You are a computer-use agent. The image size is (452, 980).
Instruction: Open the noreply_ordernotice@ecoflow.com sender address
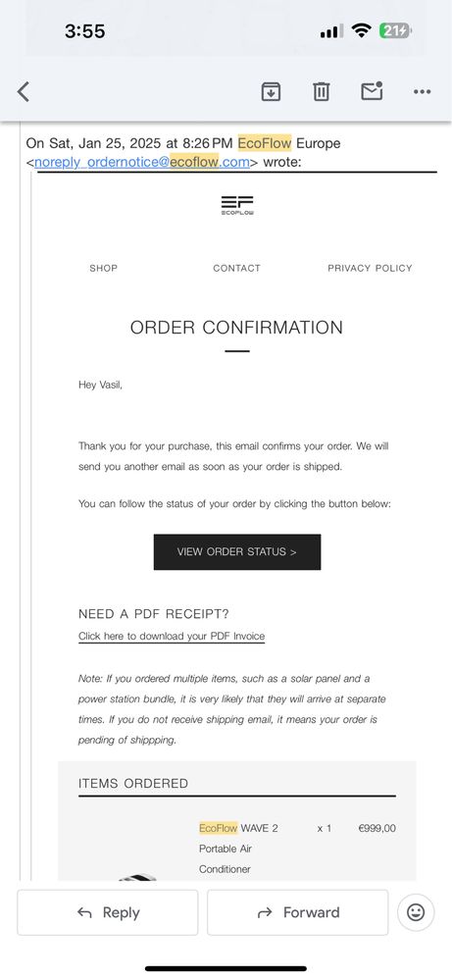(142, 163)
